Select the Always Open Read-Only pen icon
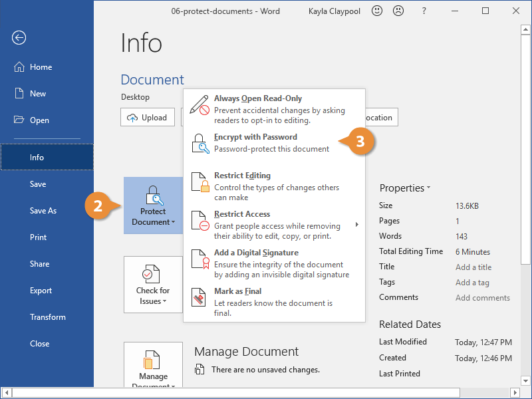The width and height of the screenshot is (532, 399). pyautogui.click(x=199, y=104)
